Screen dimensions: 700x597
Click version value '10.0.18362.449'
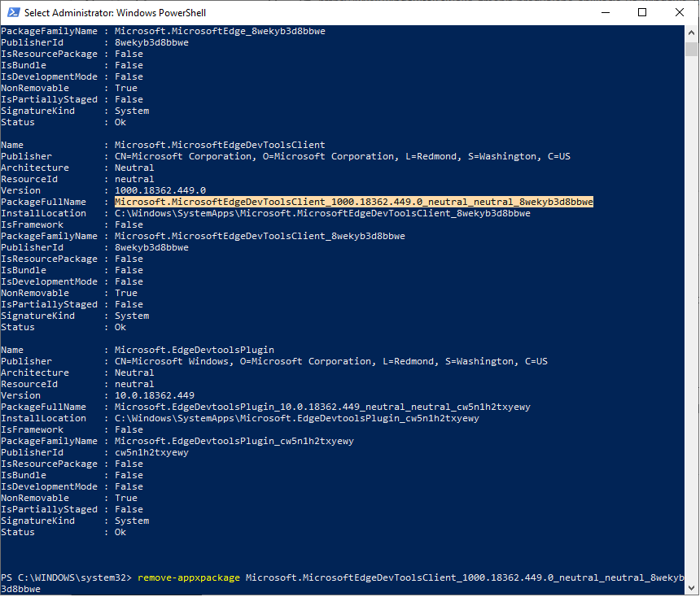(x=155, y=396)
